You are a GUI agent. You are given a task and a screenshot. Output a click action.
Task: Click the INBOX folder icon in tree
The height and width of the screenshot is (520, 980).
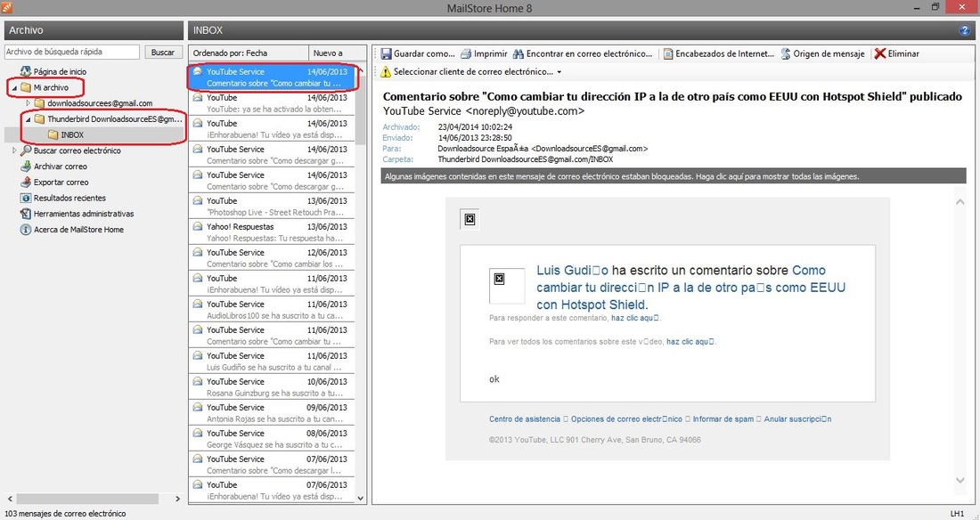point(53,134)
